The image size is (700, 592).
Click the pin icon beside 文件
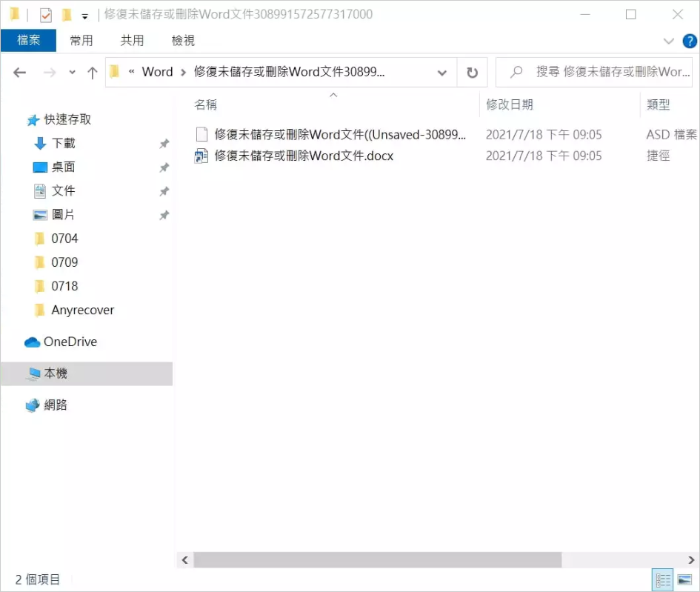(x=164, y=191)
